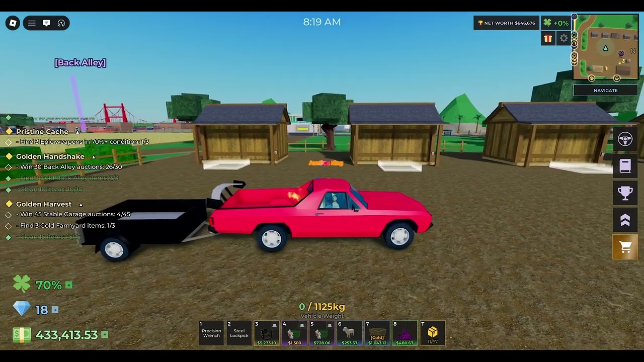Select hotbar slot 1 Precision Wrench

211,333
